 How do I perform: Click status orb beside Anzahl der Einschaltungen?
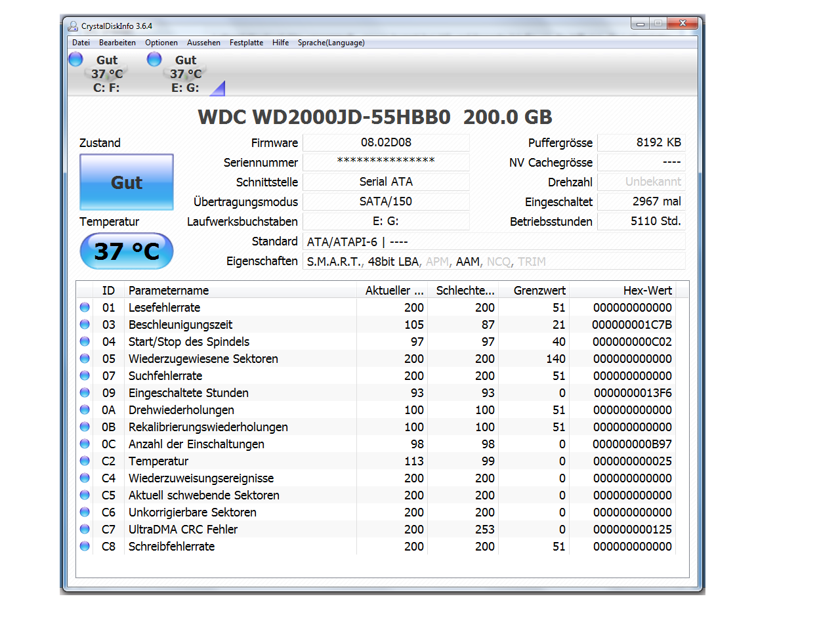pyautogui.click(x=85, y=444)
